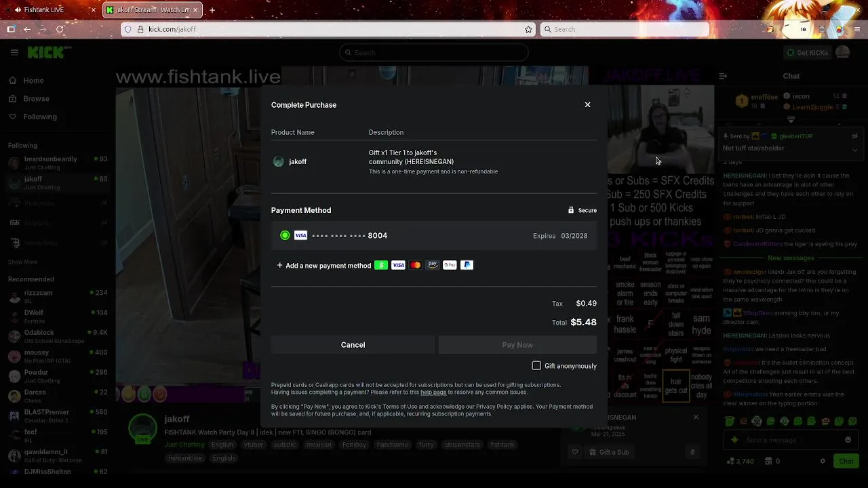Image resolution: width=868 pixels, height=488 pixels.
Task: Open rizzzcam recommended channel
Action: click(58, 296)
